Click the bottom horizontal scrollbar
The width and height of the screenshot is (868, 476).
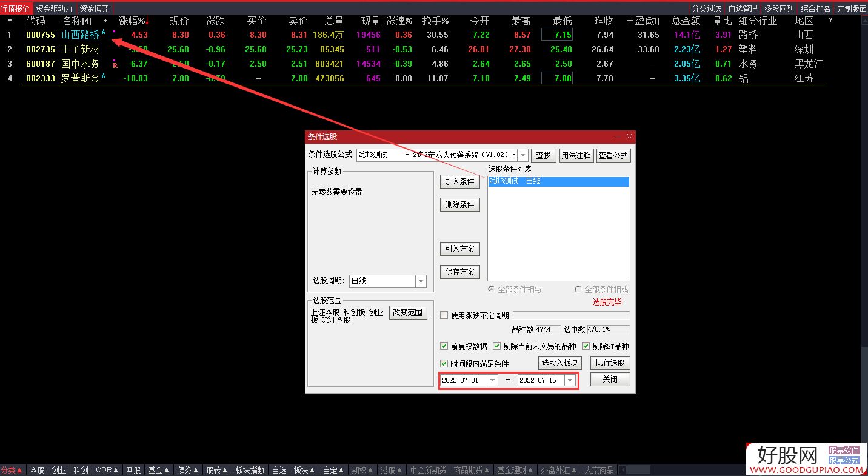pos(639,470)
